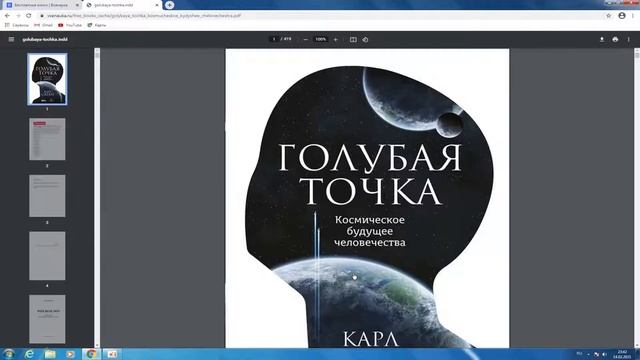640x360 pixels.
Task: Open the Maps bookmark
Action: [97, 25]
